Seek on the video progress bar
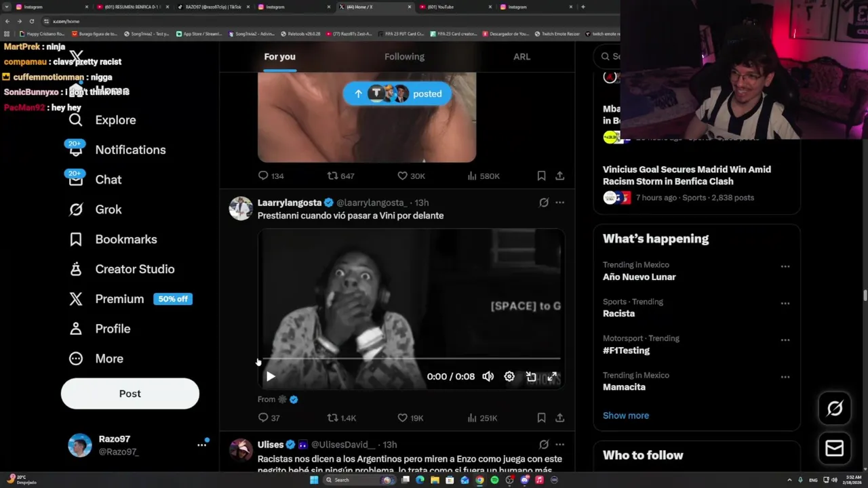 tap(412, 359)
